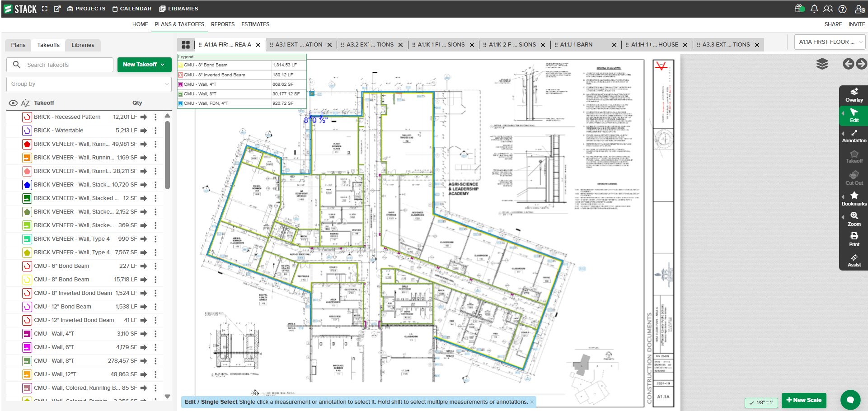Open the notifications bell
868x411 pixels.
[814, 9]
